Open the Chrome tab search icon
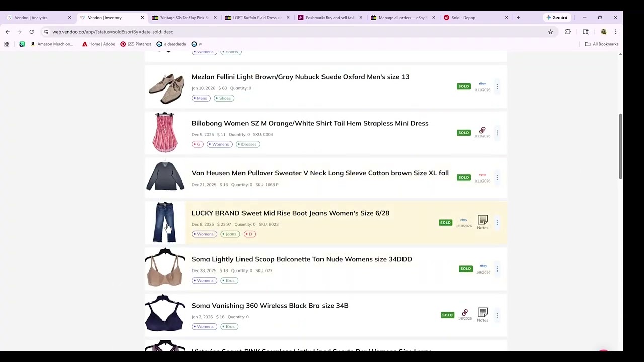The height and width of the screenshot is (362, 644). [x=586, y=32]
